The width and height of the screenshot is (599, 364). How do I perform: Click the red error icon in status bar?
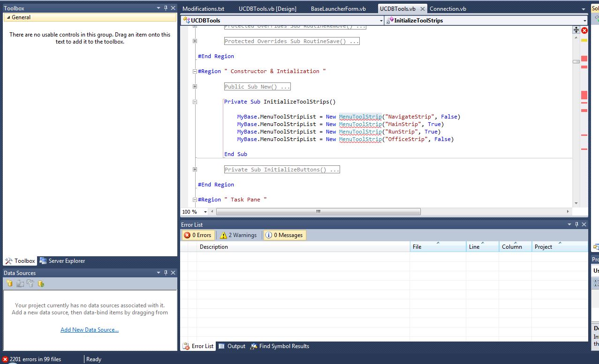click(5, 359)
